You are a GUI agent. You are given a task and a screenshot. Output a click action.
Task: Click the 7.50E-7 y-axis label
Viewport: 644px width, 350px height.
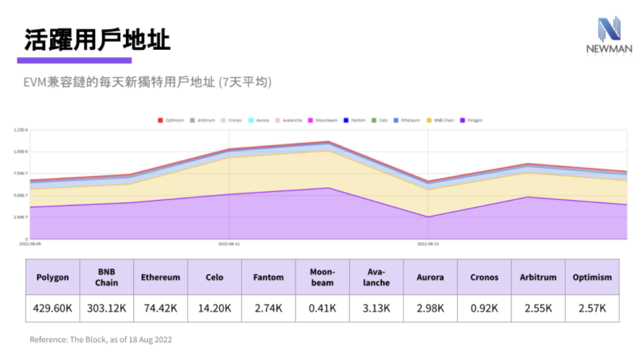21,173
